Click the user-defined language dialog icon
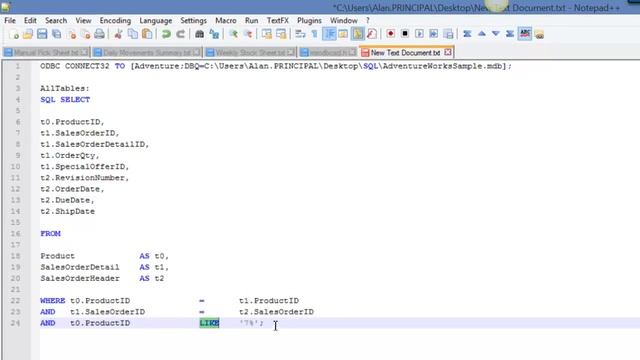 click(343, 34)
